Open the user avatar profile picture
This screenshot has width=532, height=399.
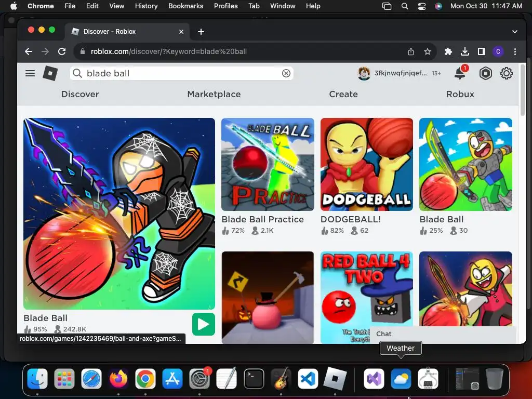(x=364, y=73)
